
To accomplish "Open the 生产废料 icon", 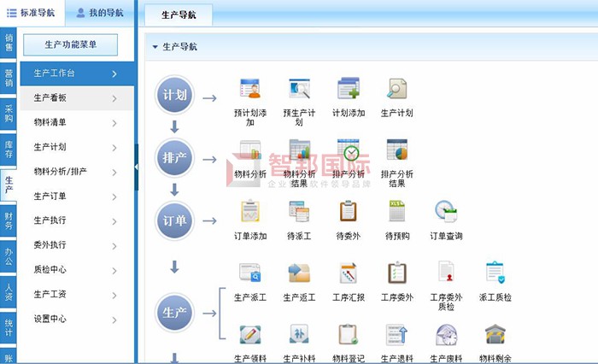I will tap(446, 335).
